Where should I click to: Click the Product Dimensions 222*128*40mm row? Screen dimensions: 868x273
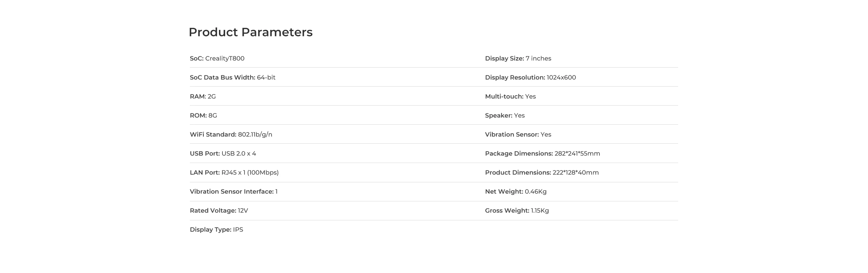(541, 172)
